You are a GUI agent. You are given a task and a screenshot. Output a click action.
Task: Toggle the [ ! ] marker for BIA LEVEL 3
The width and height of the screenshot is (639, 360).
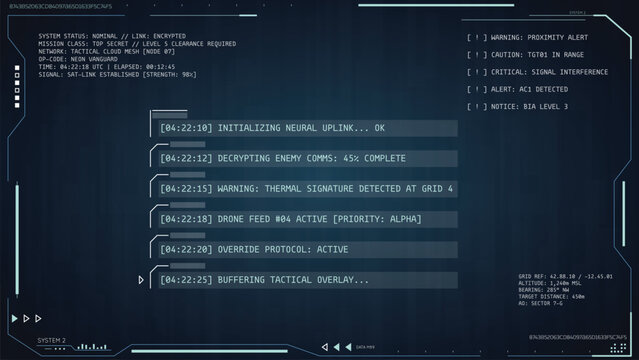(477, 107)
